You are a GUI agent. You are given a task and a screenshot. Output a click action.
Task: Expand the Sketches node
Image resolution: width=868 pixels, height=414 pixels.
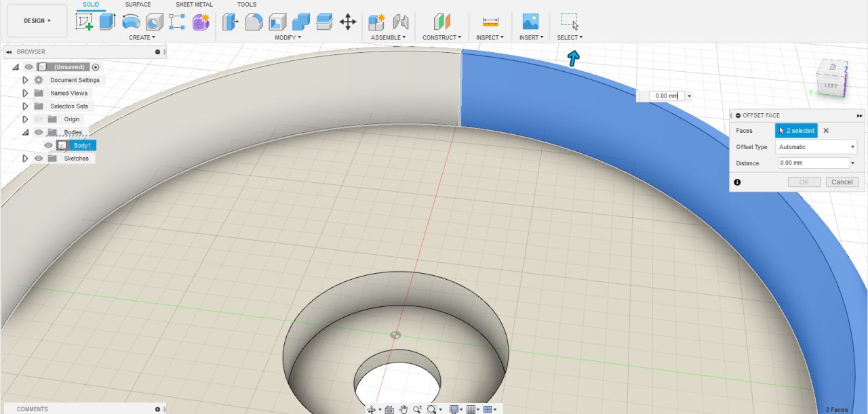[26, 159]
